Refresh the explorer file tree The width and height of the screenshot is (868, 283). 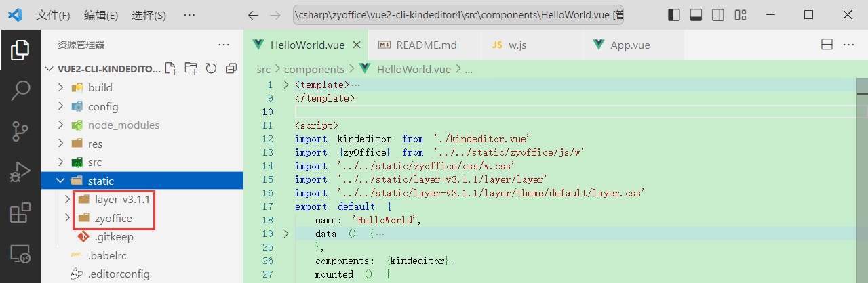(x=211, y=68)
